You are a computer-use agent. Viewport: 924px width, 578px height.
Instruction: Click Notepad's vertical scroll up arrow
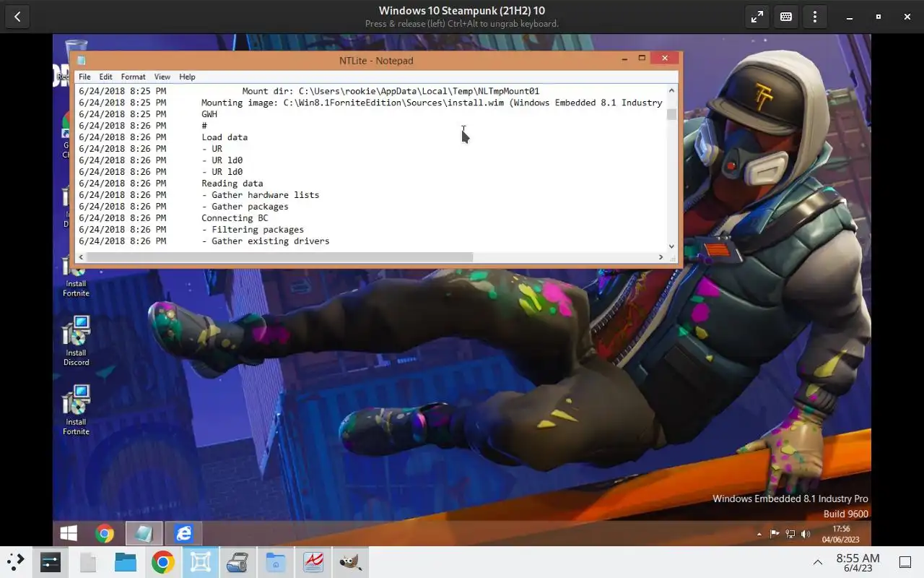pos(672,90)
